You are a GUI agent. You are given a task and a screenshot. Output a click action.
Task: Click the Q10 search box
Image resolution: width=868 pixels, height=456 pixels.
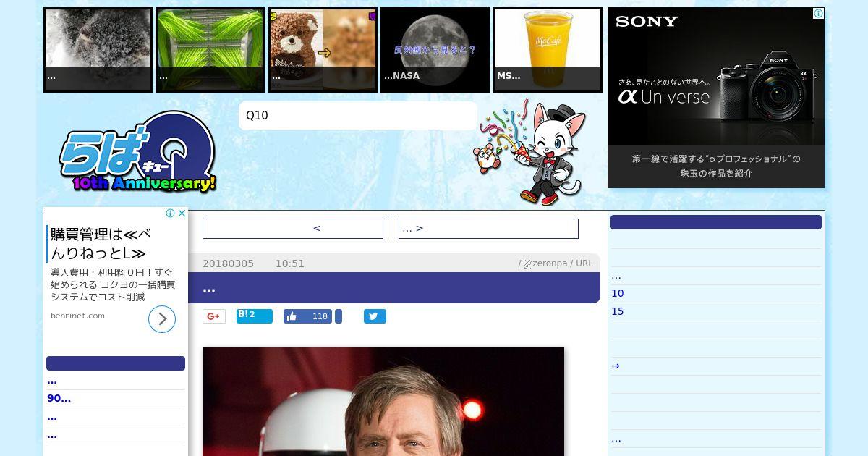pos(358,116)
